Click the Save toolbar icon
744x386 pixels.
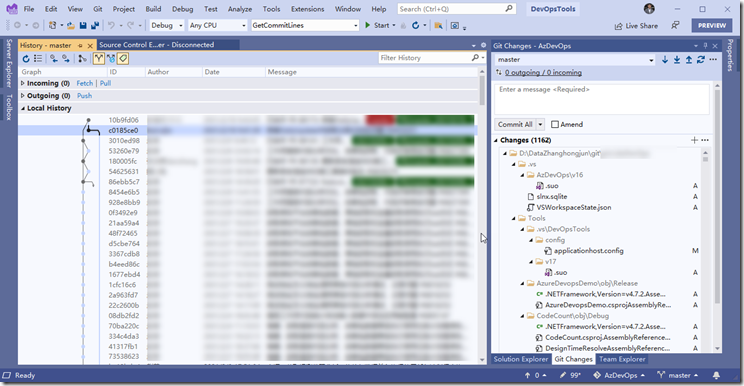(83, 25)
